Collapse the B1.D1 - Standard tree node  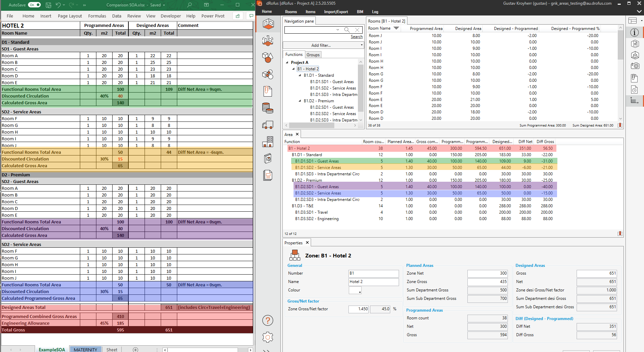click(x=300, y=75)
